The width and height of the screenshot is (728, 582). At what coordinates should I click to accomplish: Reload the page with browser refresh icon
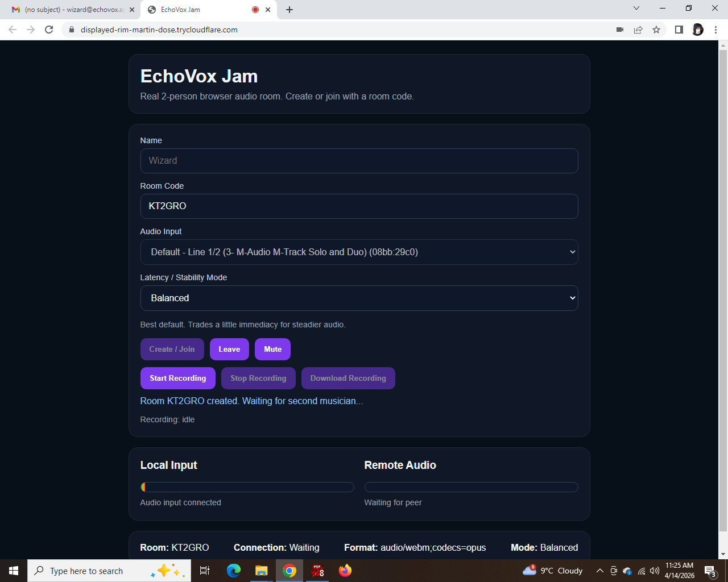click(x=49, y=30)
